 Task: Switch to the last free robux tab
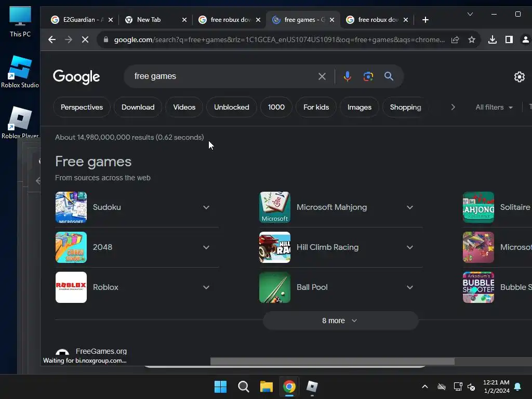pos(377,20)
